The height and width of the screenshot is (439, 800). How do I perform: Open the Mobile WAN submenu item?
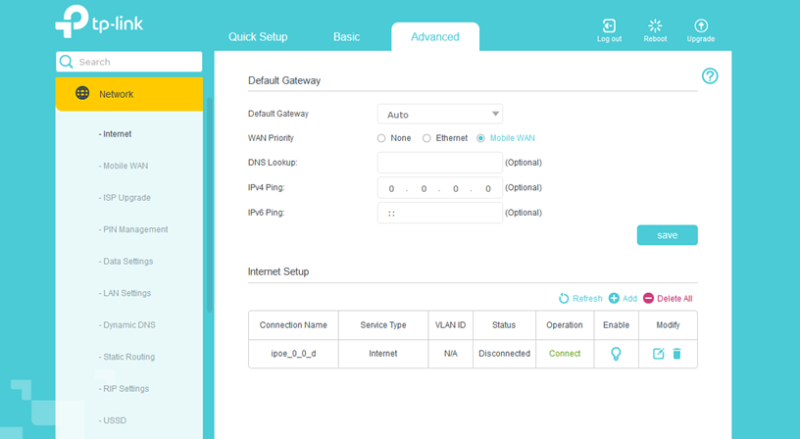coord(123,166)
